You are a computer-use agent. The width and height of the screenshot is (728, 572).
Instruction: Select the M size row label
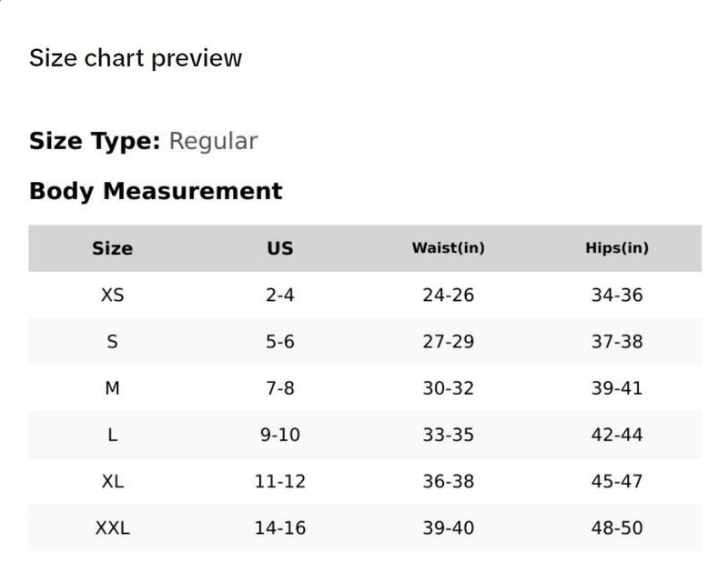pyautogui.click(x=112, y=388)
